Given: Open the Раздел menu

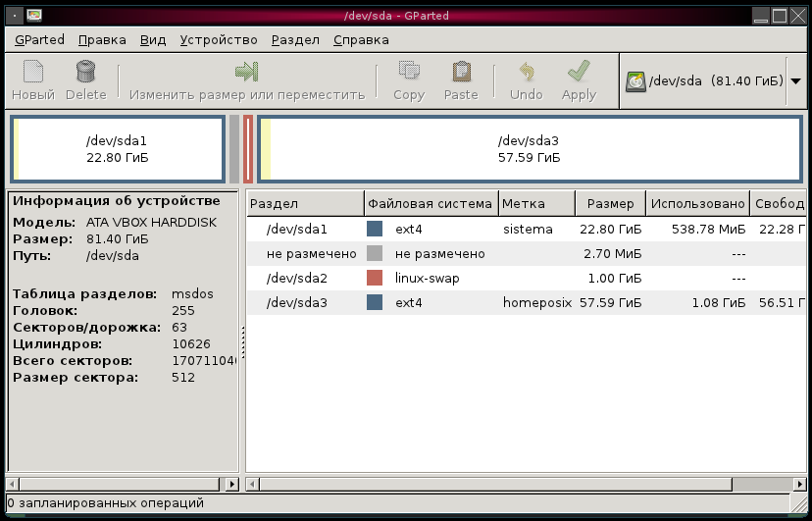Looking at the screenshot, I should [x=295, y=40].
